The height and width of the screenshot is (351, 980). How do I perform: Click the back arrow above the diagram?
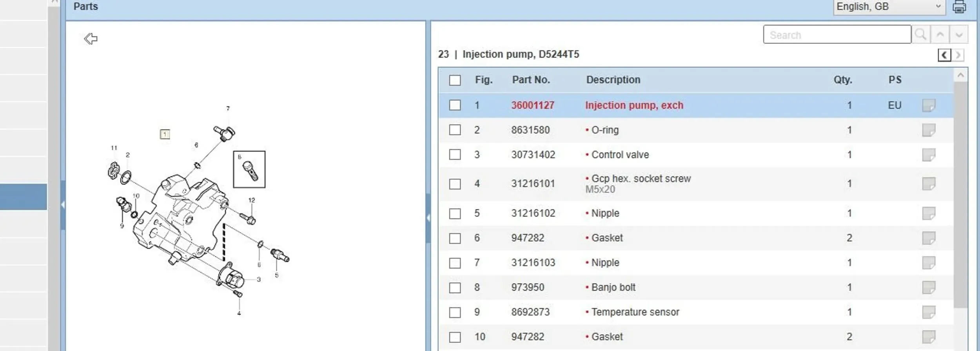[x=91, y=38]
